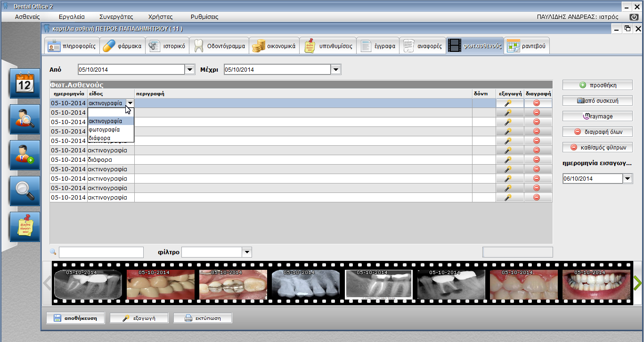Click export wand icon in first table row
The image size is (644, 342).
pyautogui.click(x=510, y=103)
